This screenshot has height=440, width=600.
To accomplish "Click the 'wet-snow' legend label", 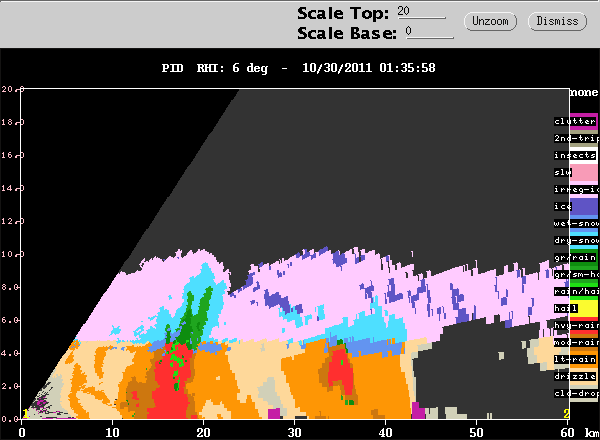I will click(576, 223).
